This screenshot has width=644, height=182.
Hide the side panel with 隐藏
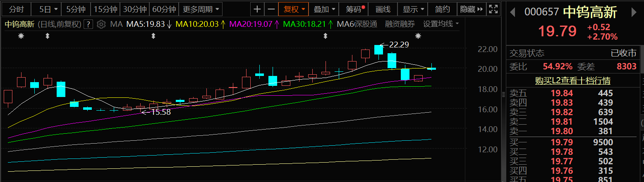pos(471,9)
